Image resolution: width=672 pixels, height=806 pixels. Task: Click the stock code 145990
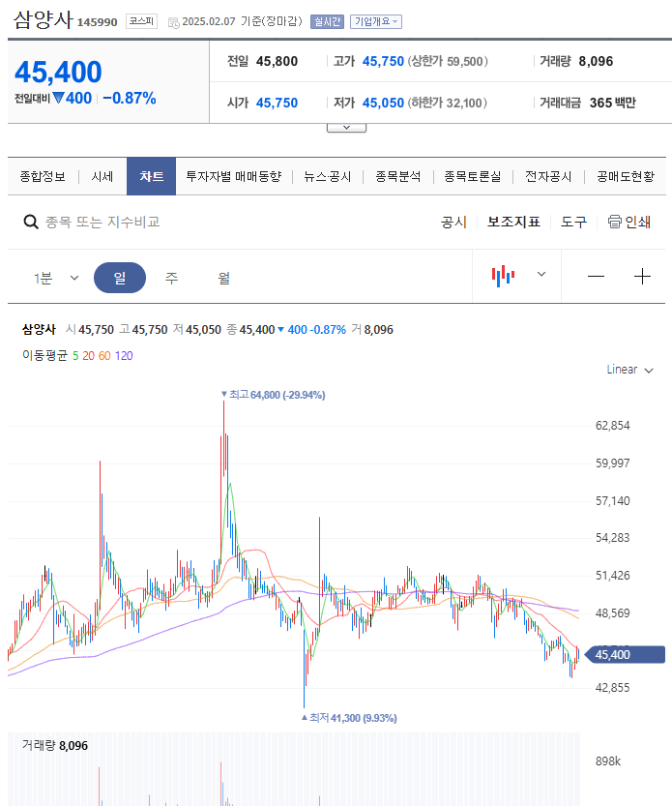97,22
